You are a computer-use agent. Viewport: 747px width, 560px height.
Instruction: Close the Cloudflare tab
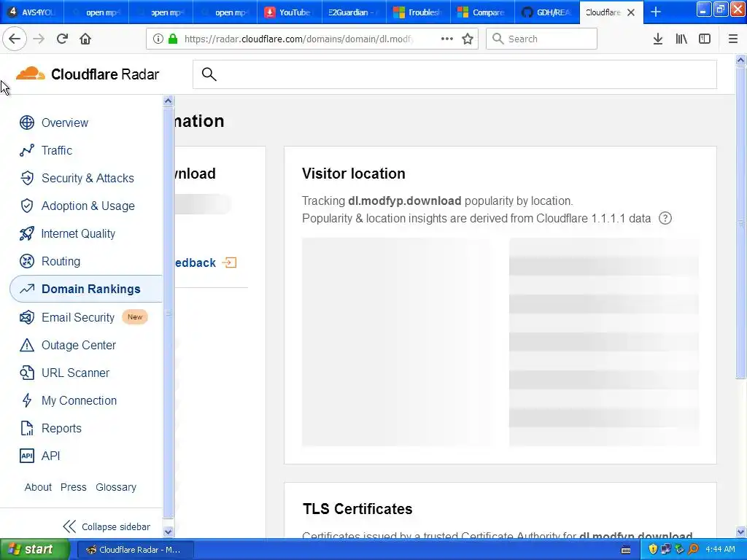pos(631,12)
